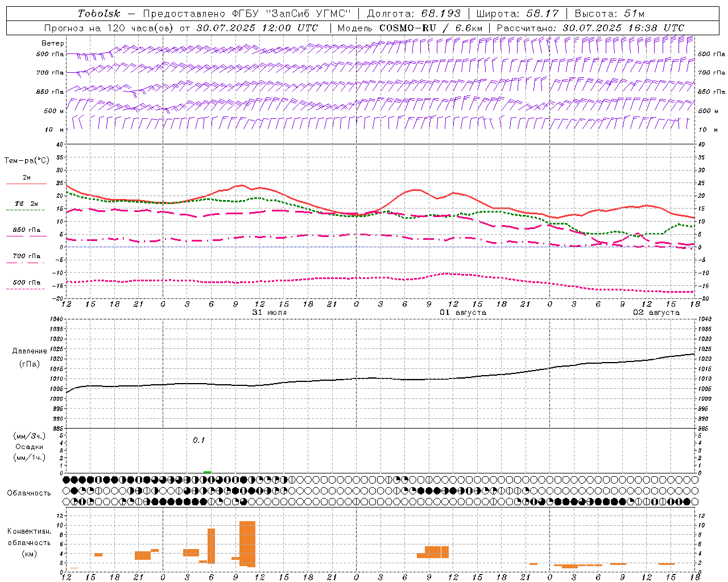Image resolution: width=728 pixels, height=582 pixels.
Task: Click the tallest orange convective cloud bar
Action: coord(247,544)
